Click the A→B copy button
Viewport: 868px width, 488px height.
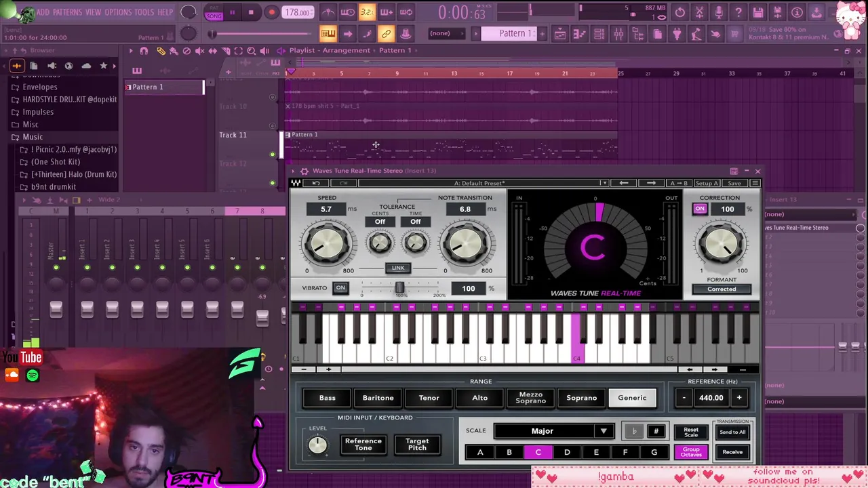[x=678, y=183]
